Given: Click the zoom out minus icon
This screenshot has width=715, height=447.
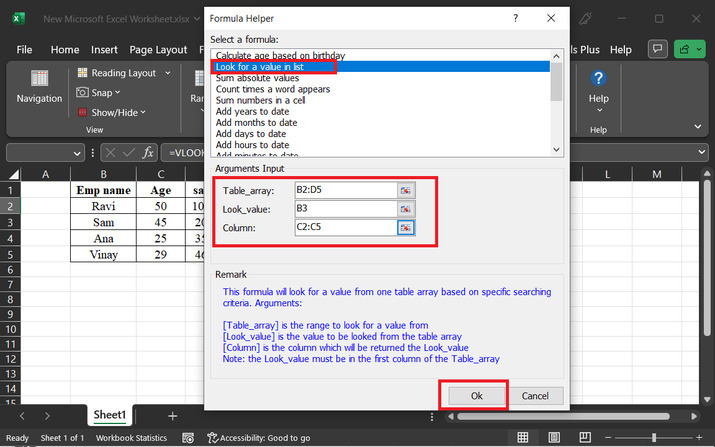Looking at the screenshot, I should point(606,437).
